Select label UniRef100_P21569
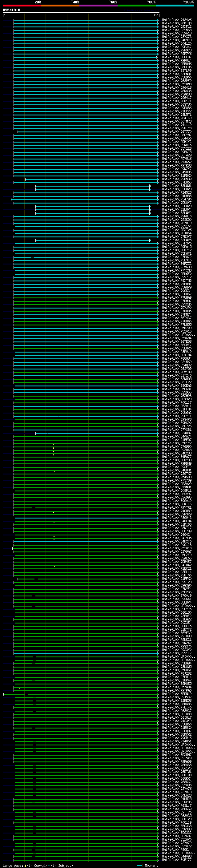This screenshot has width=197, height=868. 177,362
